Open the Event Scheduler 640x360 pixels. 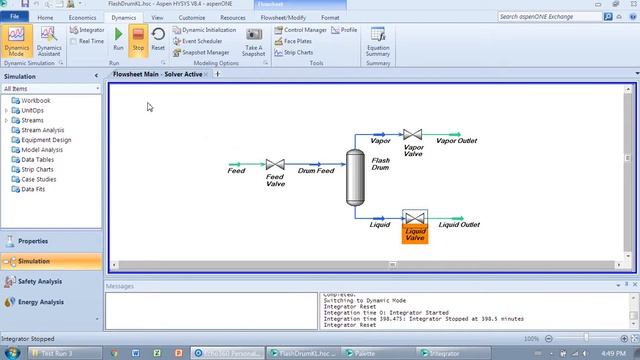tap(197, 41)
